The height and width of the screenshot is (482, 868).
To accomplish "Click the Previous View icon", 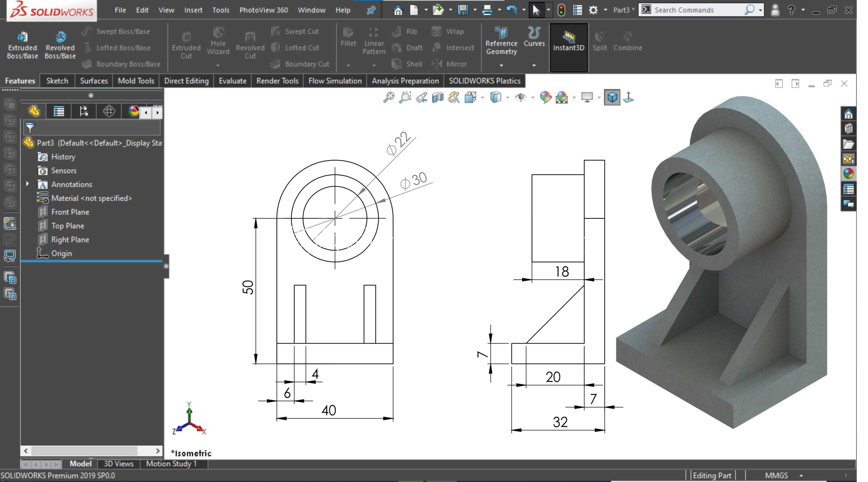I will (421, 97).
